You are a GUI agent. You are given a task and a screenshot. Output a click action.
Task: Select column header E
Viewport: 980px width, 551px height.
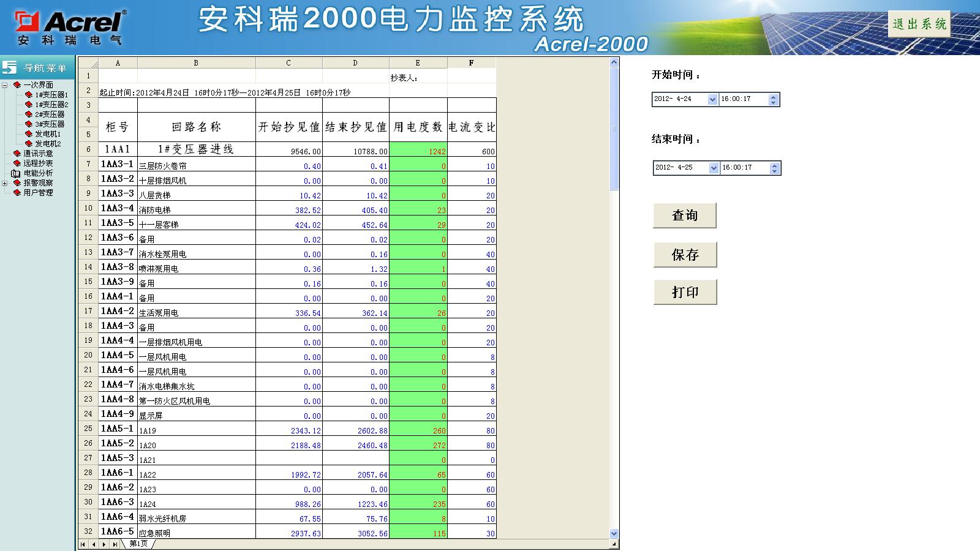pos(418,63)
